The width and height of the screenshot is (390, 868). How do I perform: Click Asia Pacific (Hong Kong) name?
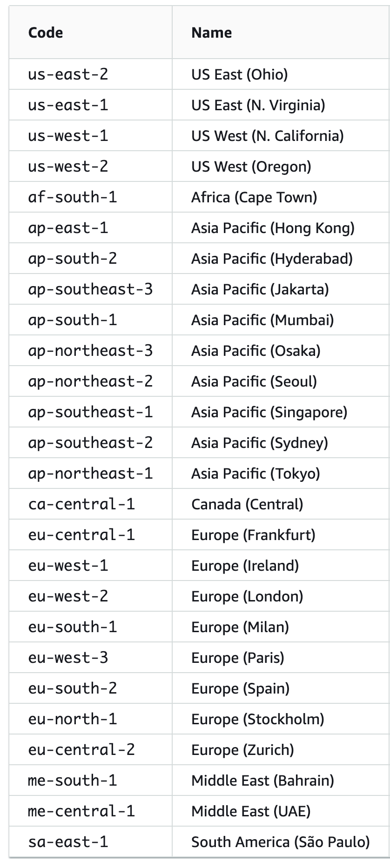point(273,228)
